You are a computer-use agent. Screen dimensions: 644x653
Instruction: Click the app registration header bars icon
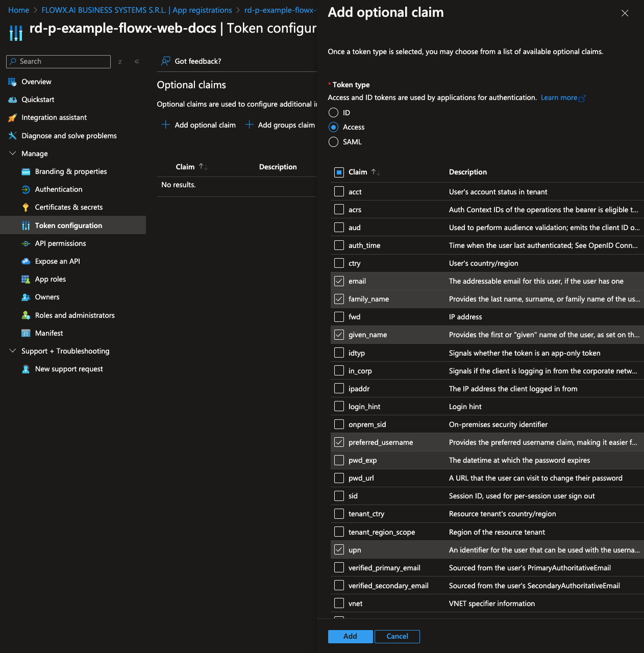[x=16, y=32]
